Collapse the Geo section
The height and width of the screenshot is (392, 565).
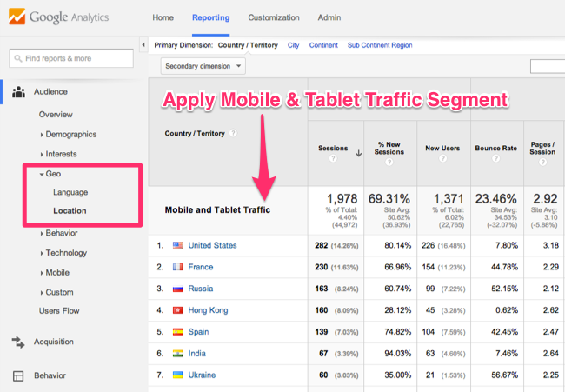click(50, 174)
